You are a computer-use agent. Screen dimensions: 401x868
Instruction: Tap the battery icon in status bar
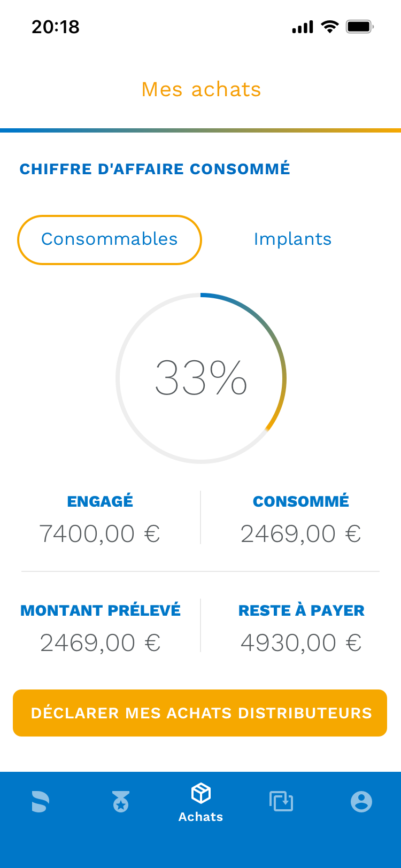coord(359,27)
